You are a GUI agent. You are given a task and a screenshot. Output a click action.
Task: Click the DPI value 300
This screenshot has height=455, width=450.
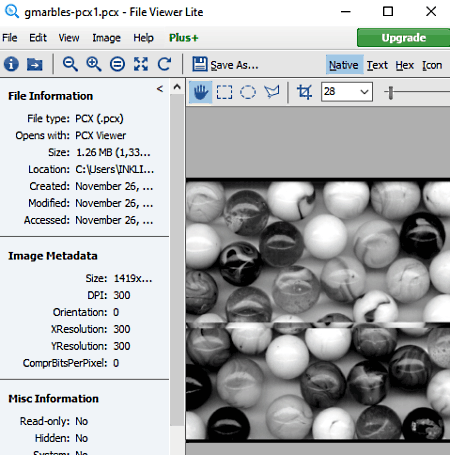click(122, 295)
